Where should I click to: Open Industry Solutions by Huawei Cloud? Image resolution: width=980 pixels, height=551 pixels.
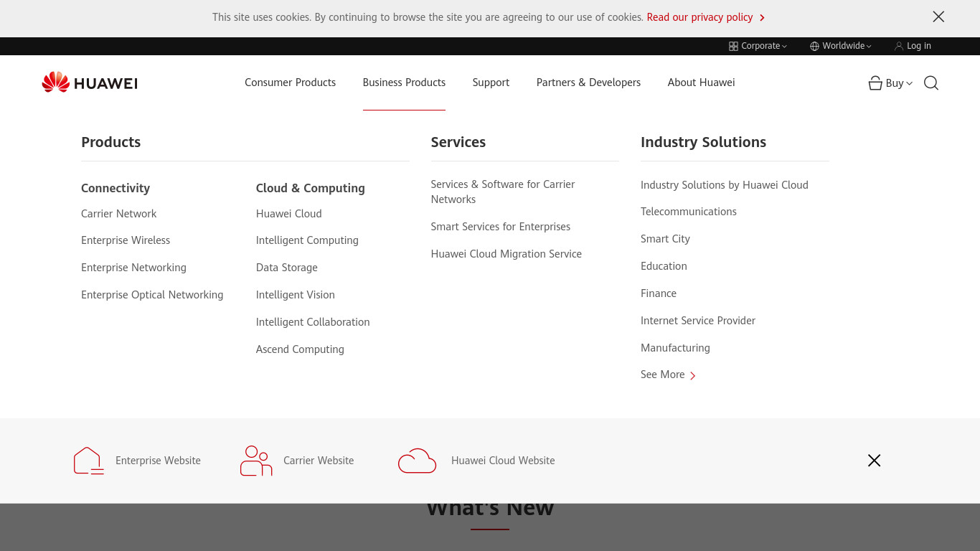(725, 185)
